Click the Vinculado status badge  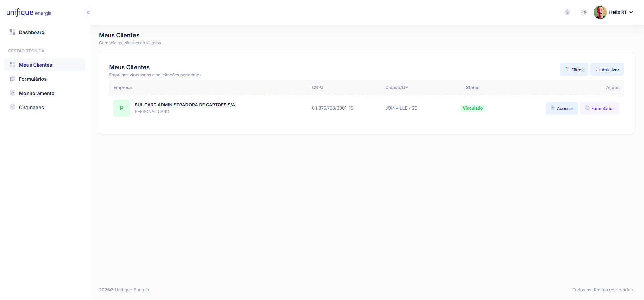473,108
